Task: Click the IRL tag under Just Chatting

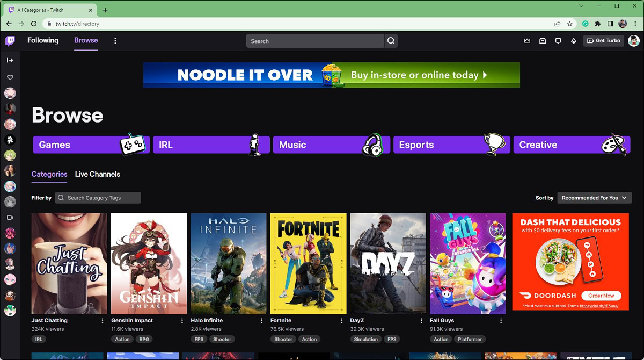Action: (39, 339)
